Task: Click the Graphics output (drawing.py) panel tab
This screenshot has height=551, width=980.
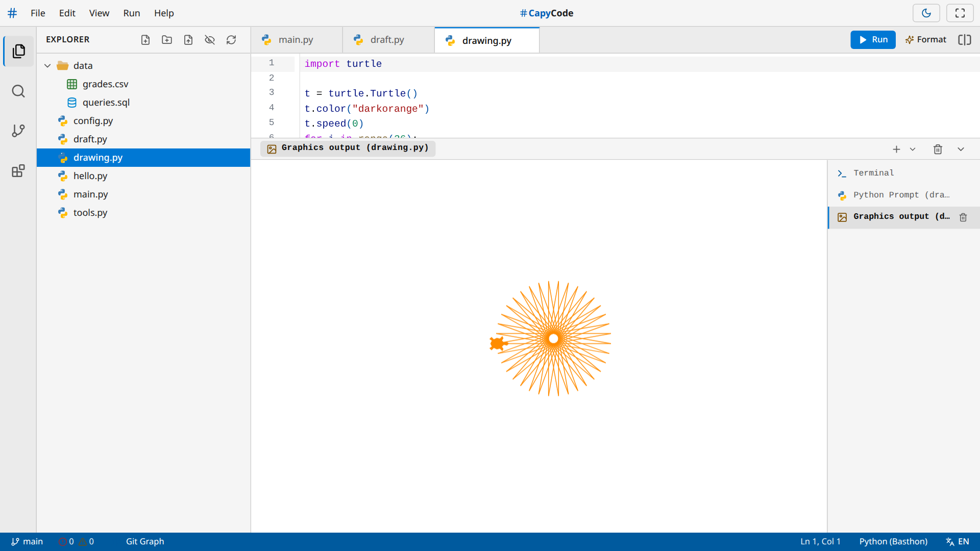Action: (x=348, y=148)
